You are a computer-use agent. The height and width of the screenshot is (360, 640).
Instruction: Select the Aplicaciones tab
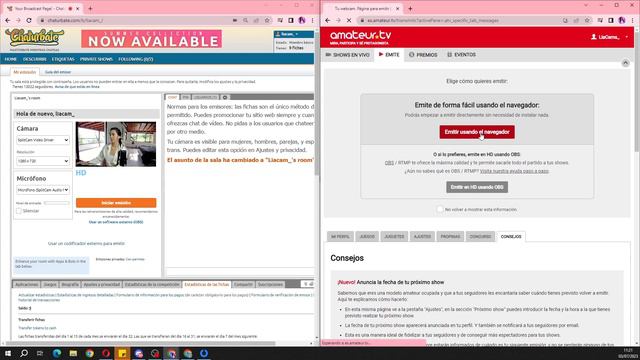pos(27,284)
